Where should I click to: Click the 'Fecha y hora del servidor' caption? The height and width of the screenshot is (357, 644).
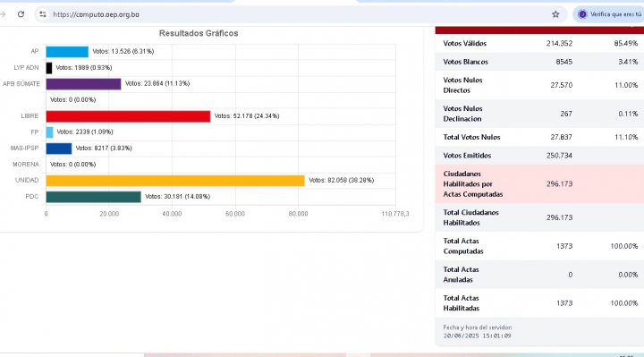tap(478, 327)
